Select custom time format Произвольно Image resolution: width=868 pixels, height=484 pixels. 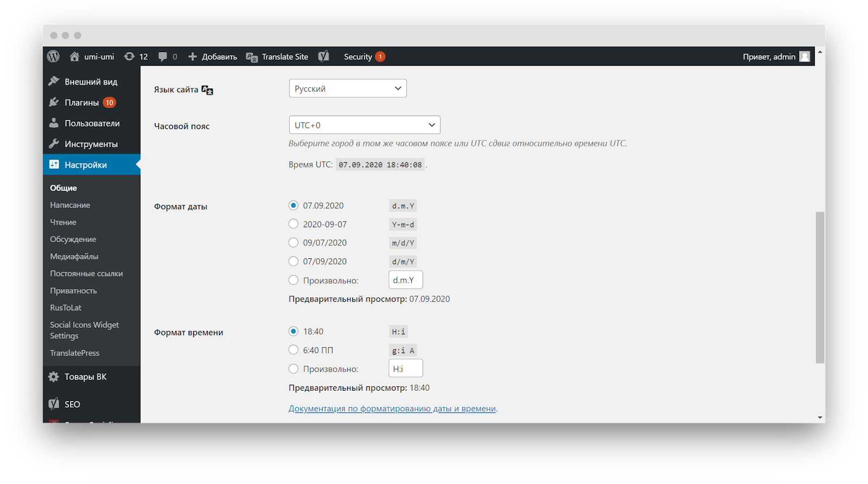pyautogui.click(x=293, y=368)
